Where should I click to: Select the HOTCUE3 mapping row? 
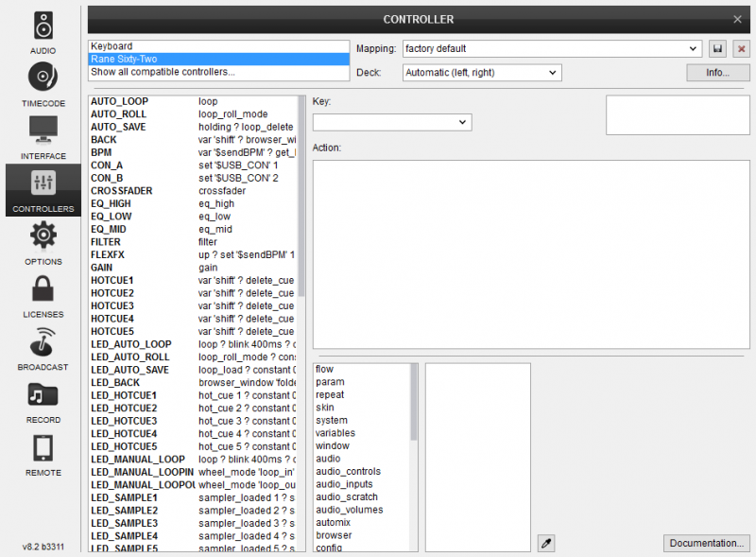pyautogui.click(x=194, y=306)
